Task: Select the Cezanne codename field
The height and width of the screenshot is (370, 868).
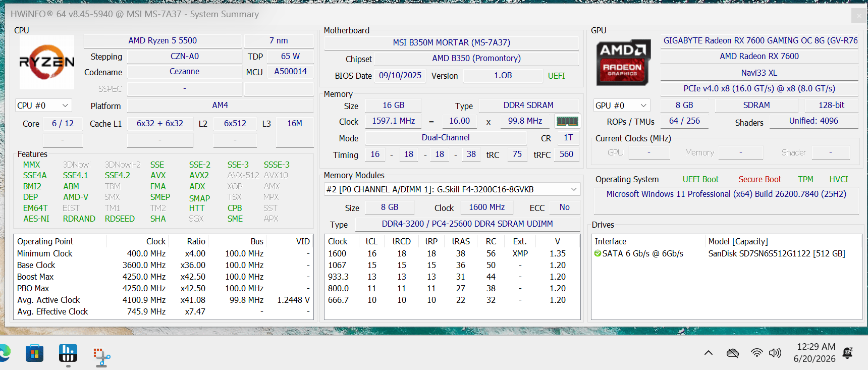Action: pyautogui.click(x=184, y=72)
